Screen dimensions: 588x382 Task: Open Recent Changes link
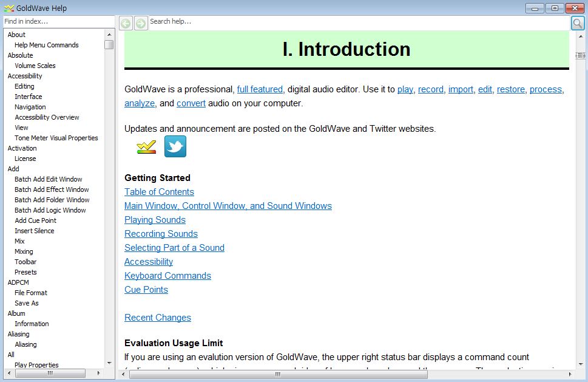[158, 318]
